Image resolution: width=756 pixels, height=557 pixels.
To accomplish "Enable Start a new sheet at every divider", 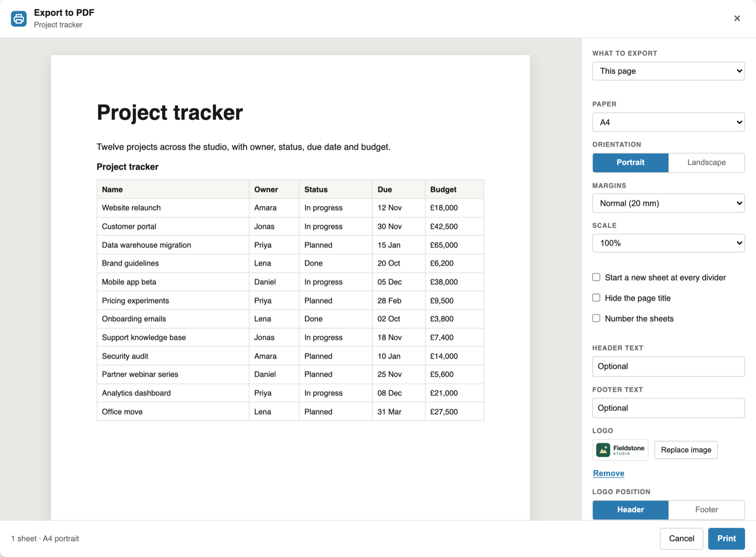I will coord(596,277).
